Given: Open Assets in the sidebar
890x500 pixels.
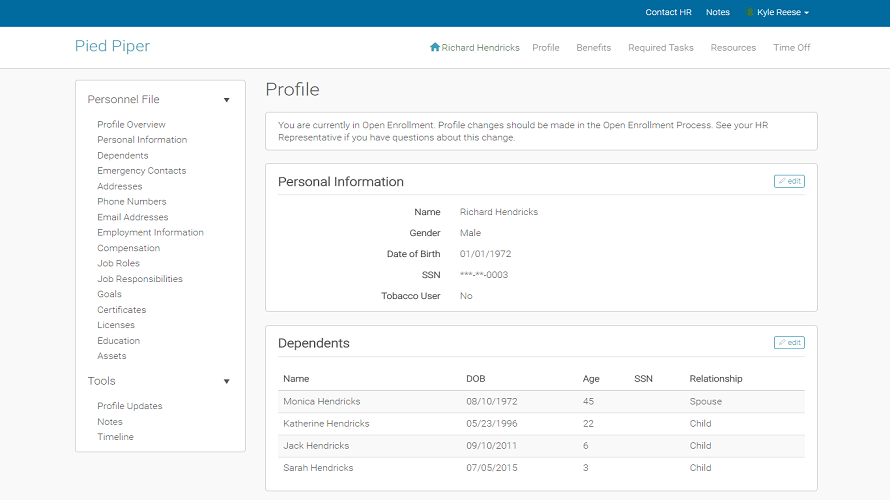Looking at the screenshot, I should (x=111, y=356).
